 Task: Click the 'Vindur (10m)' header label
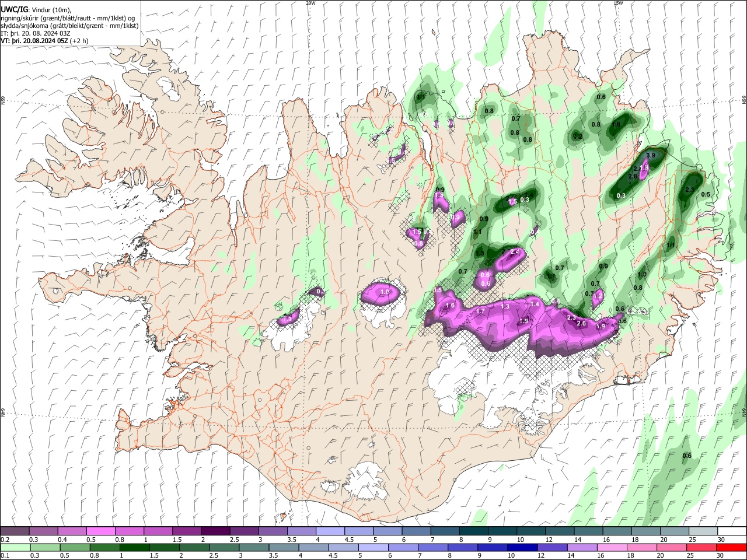pyautogui.click(x=51, y=10)
